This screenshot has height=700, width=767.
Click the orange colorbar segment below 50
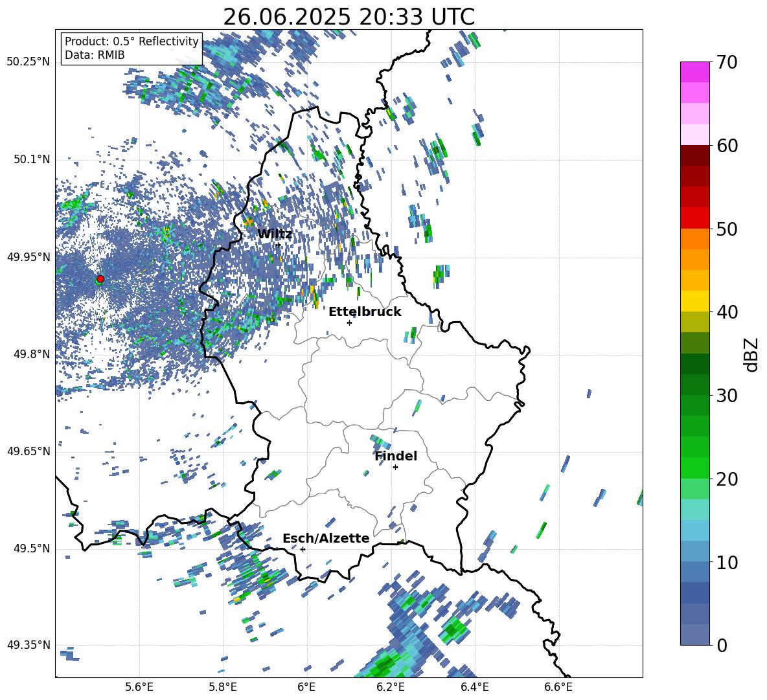pos(694,238)
